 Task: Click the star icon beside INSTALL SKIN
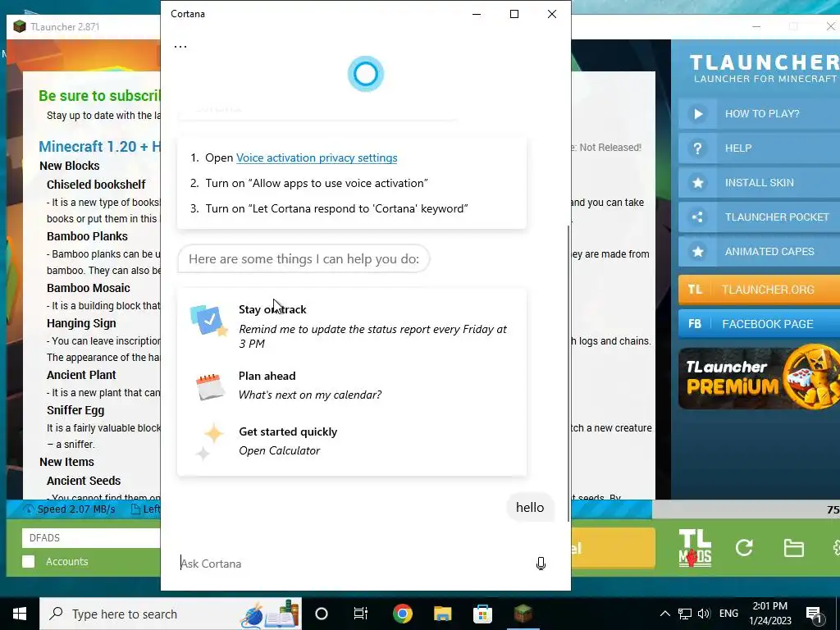point(698,183)
